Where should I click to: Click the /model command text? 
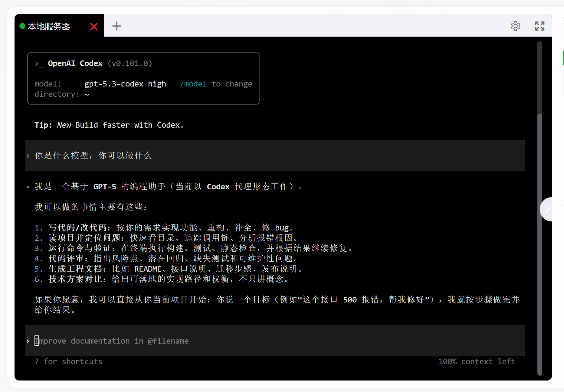pyautogui.click(x=193, y=84)
